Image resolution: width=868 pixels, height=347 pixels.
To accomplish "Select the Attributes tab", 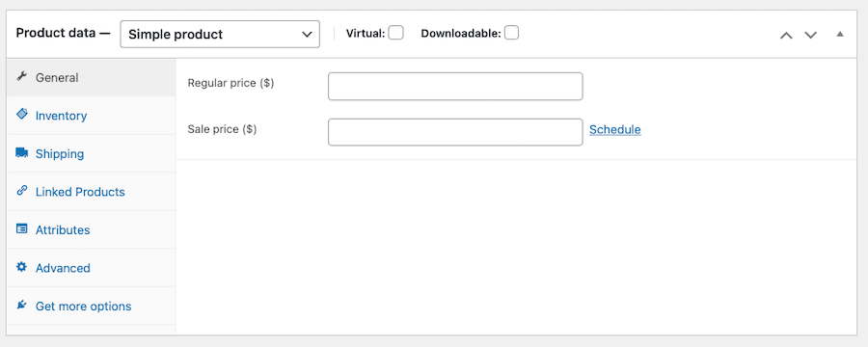I will 92,230.
